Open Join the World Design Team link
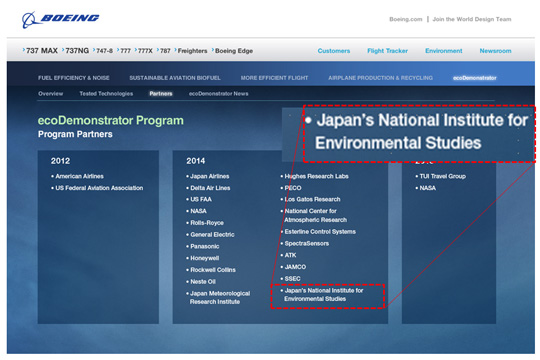Viewport: 540px width, 360px height. (x=472, y=19)
